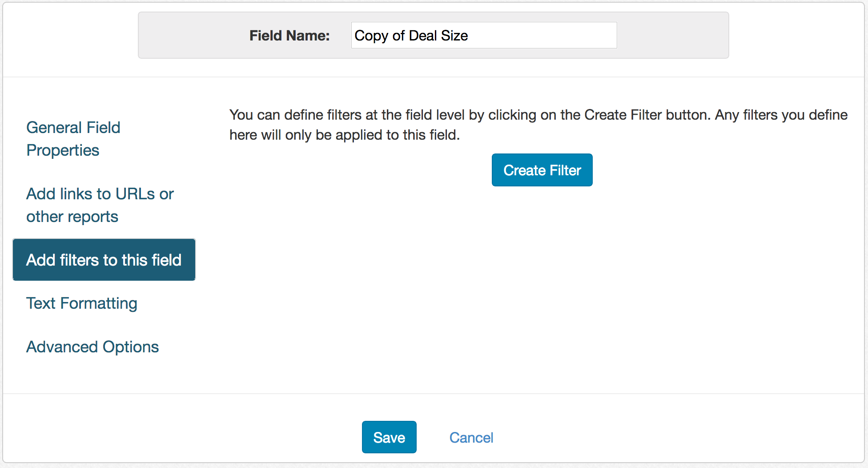This screenshot has width=868, height=468.
Task: Select the Add filters to this field tab
Action: point(104,260)
